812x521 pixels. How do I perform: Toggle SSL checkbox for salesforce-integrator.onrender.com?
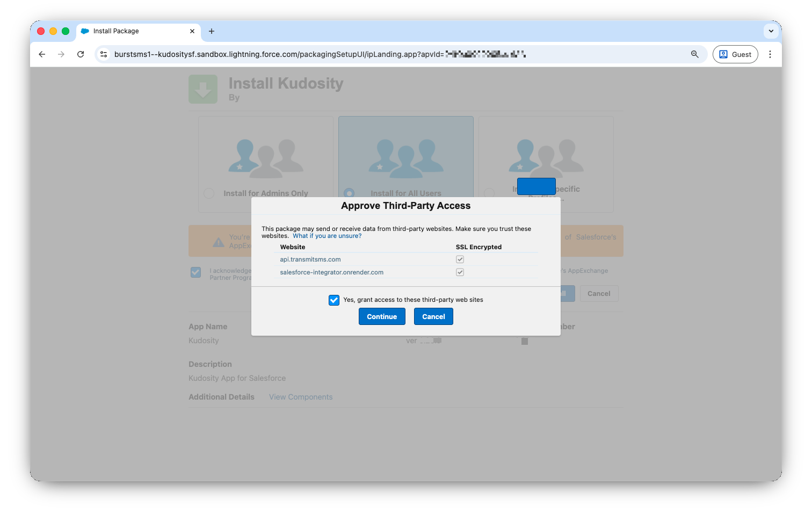(x=460, y=272)
